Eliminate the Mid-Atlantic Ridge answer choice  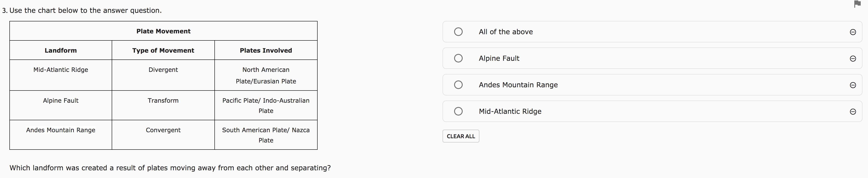tap(853, 112)
